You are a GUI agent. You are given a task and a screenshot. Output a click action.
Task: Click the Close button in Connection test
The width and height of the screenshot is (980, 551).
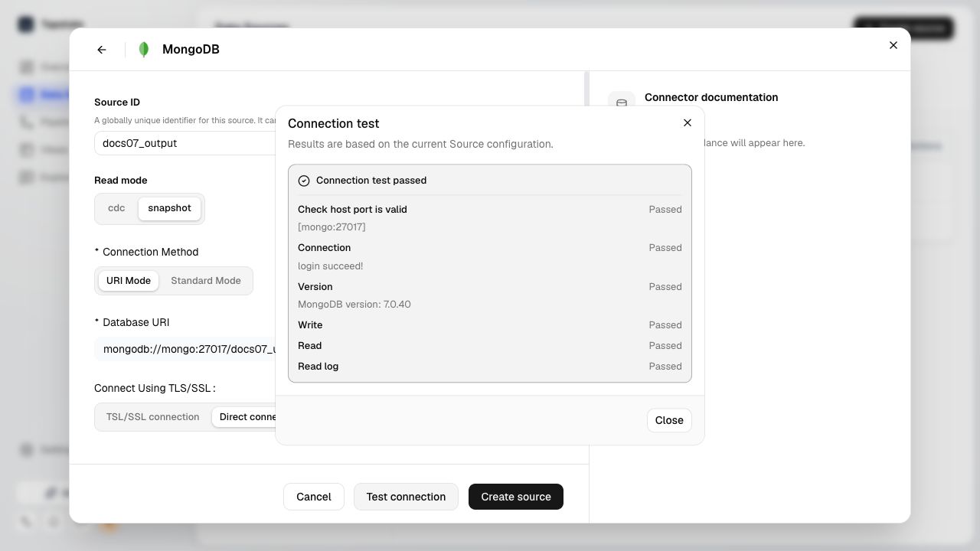(669, 420)
